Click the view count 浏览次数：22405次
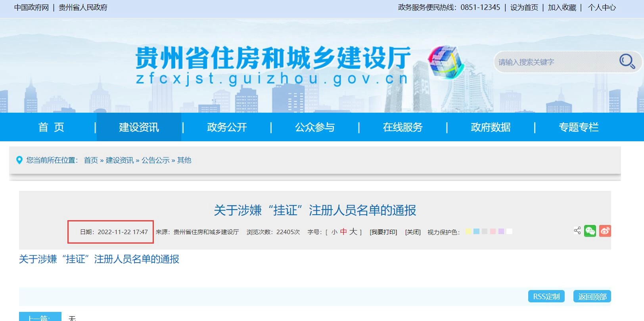The image size is (644, 321). point(273,232)
